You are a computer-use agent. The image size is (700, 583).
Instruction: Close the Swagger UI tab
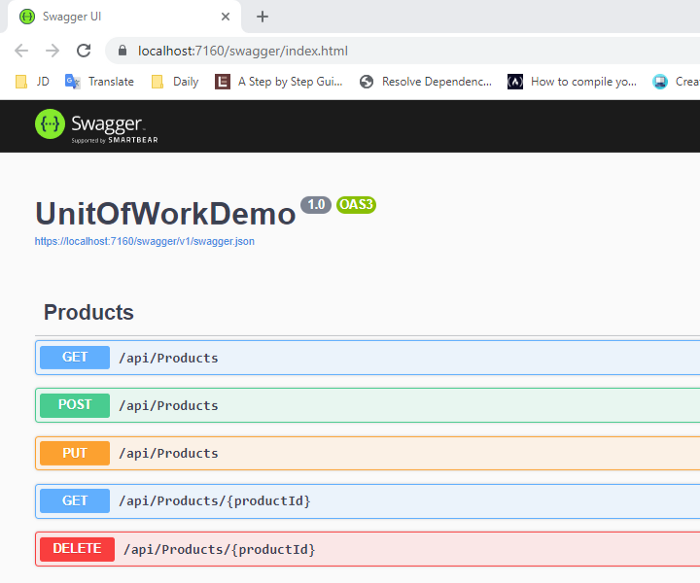coord(226,17)
